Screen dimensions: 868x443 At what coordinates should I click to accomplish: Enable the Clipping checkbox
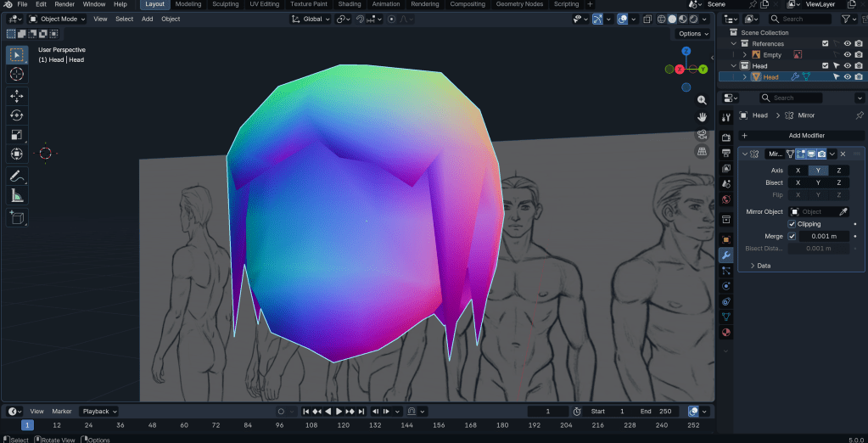click(792, 224)
